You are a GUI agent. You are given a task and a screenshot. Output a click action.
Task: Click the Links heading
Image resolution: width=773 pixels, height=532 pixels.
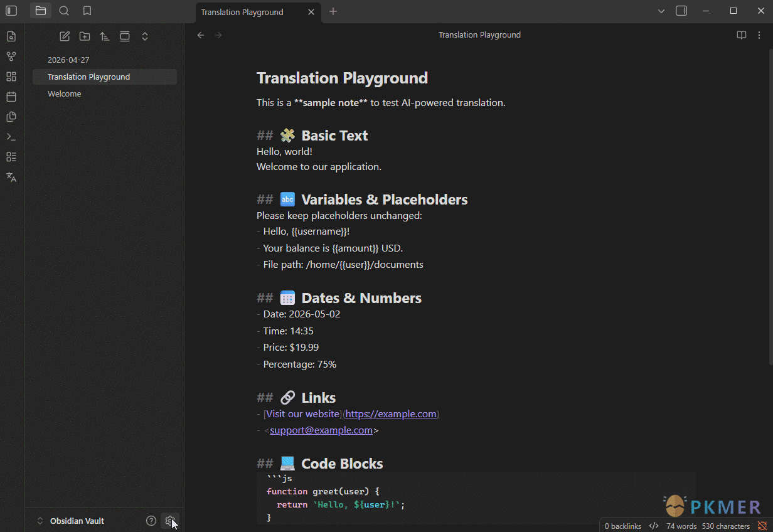point(318,398)
